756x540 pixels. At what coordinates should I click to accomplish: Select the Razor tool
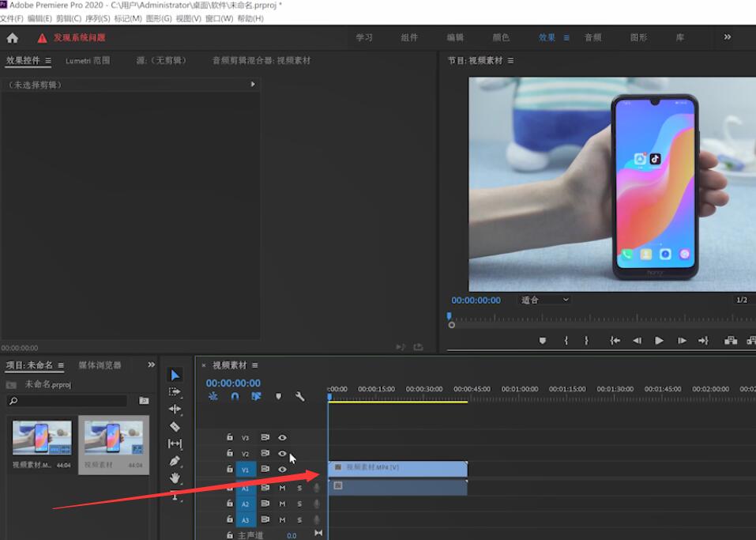(x=175, y=427)
